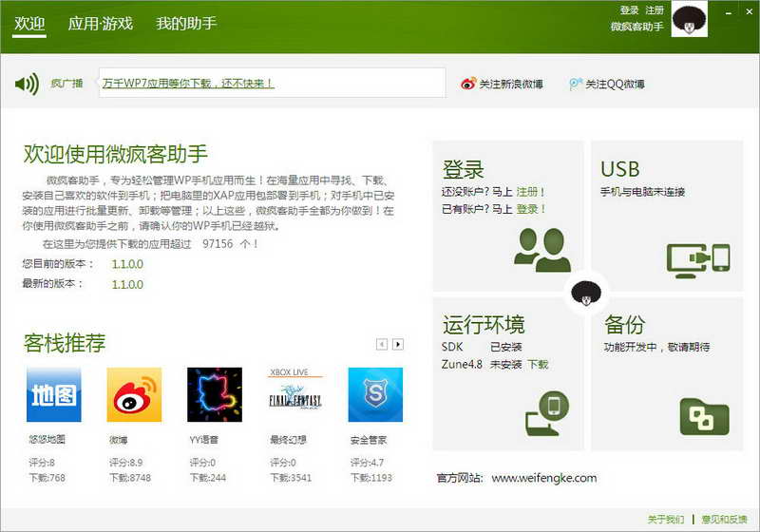
Task: Show previous 客栈推荐 apps with left arrow
Action: coord(382,344)
